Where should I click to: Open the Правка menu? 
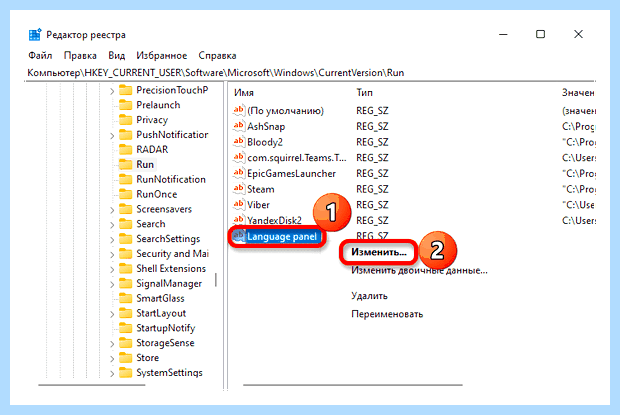coord(80,55)
